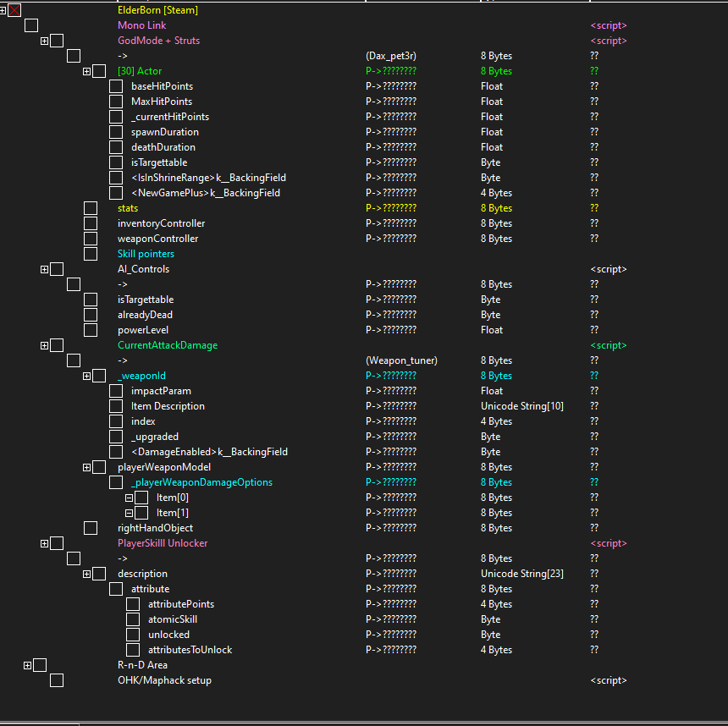
Task: Collapse the Item[0] node
Action: tap(129, 498)
